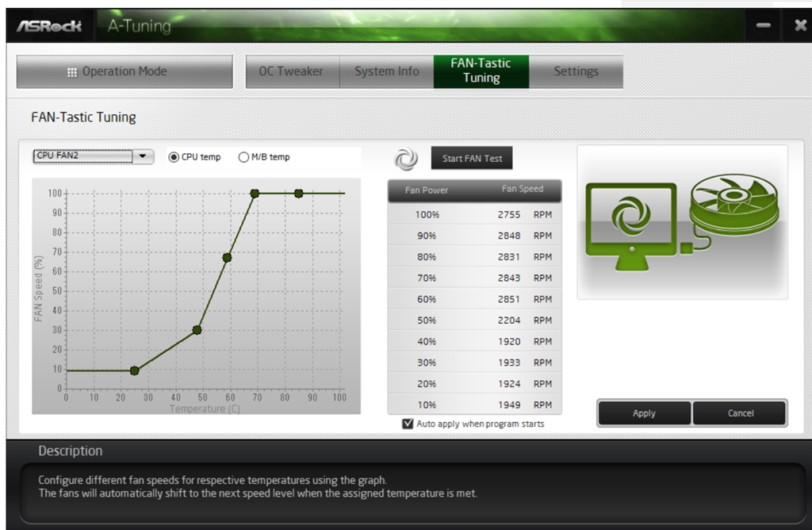
Task: Click the green monitor and fan illustration
Action: pos(683,221)
